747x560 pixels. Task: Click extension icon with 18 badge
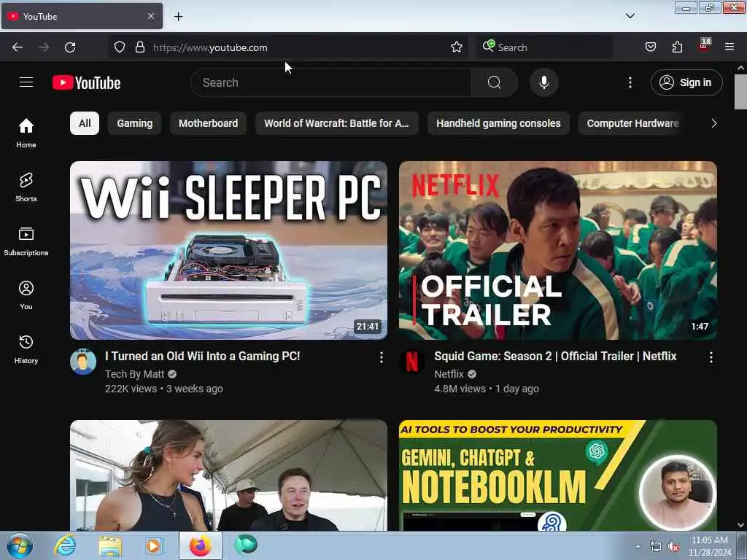click(704, 46)
